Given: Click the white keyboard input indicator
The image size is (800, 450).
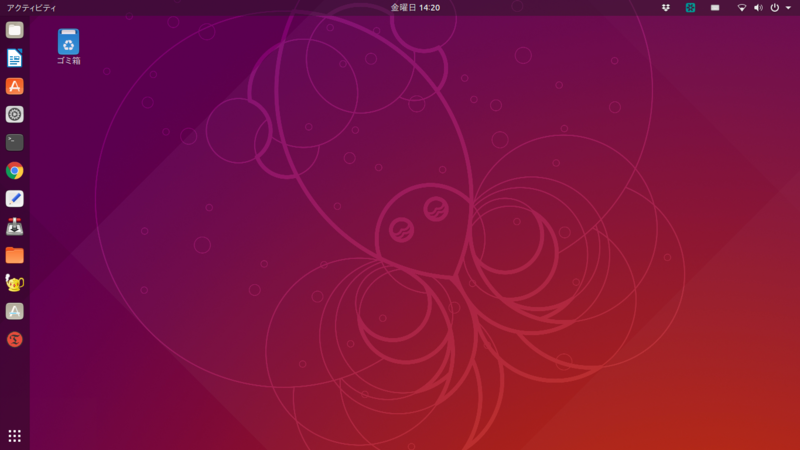Looking at the screenshot, I should [715, 8].
